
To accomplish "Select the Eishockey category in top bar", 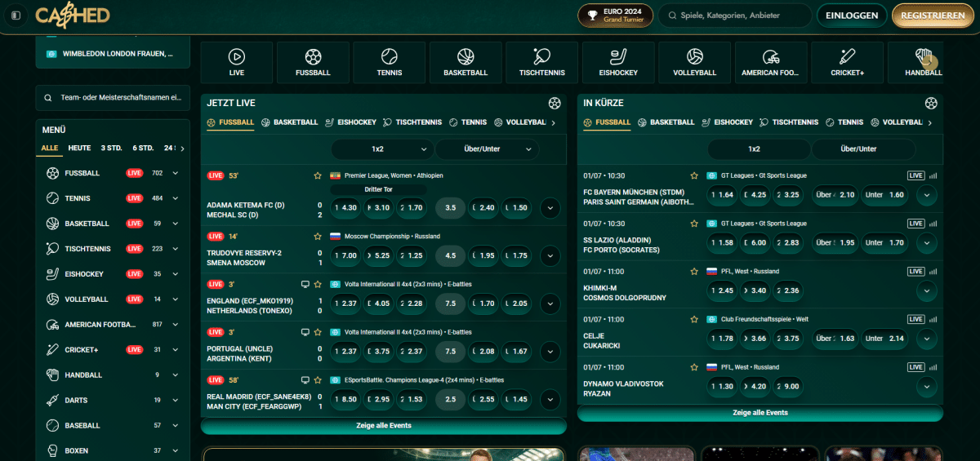I will [618, 62].
